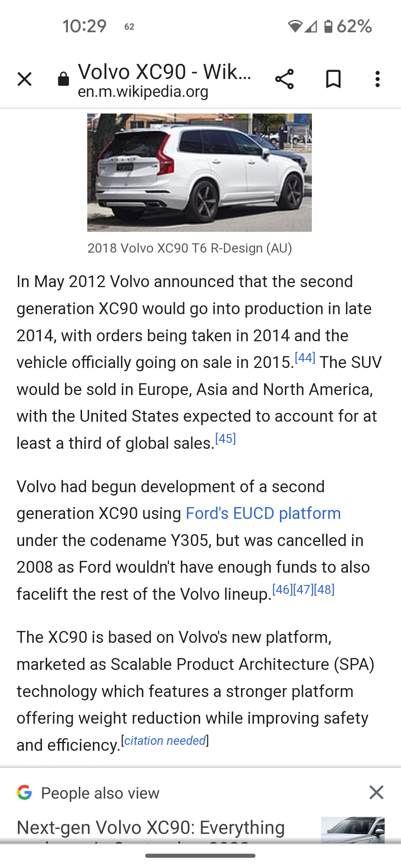
Task: Open citation reference 44
Action: 305,358
